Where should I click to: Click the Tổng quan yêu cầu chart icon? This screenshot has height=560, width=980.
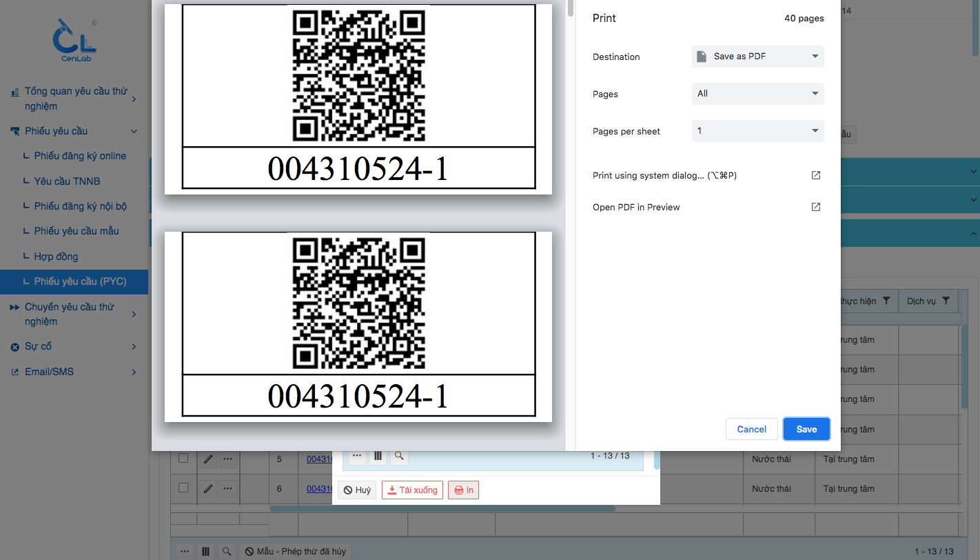[14, 92]
